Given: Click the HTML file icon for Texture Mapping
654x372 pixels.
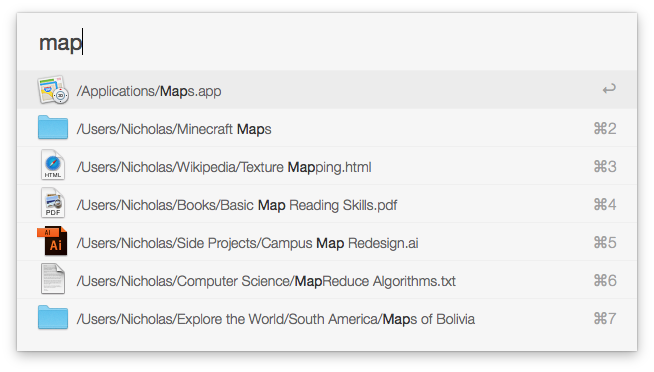Looking at the screenshot, I should (x=53, y=165).
